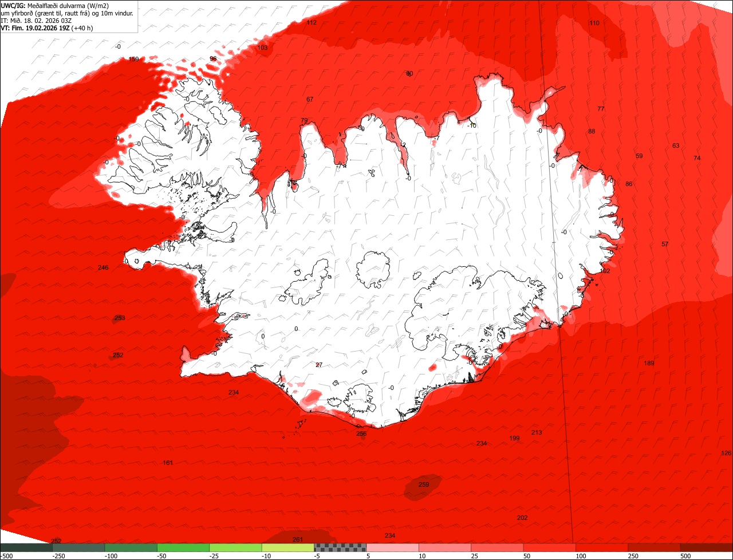Screen dimensions: 733x560
Task: Select the darkest red legend swatch above 500
Action: point(707,547)
